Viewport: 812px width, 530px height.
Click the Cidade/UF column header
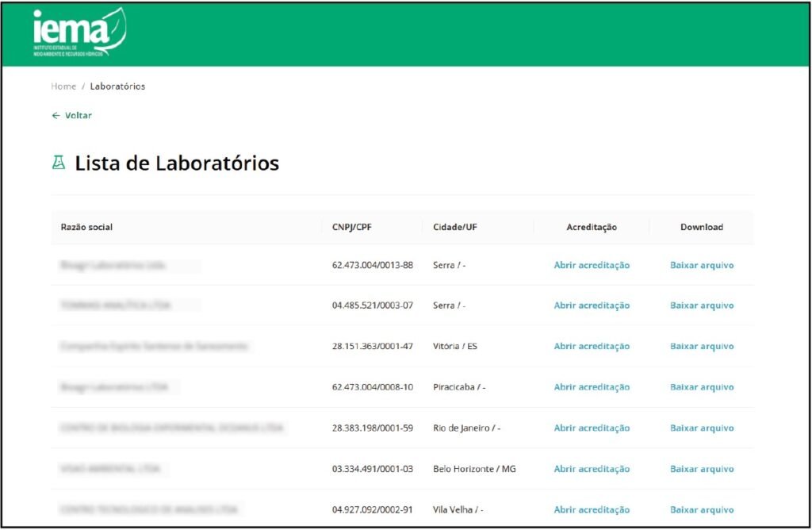455,228
